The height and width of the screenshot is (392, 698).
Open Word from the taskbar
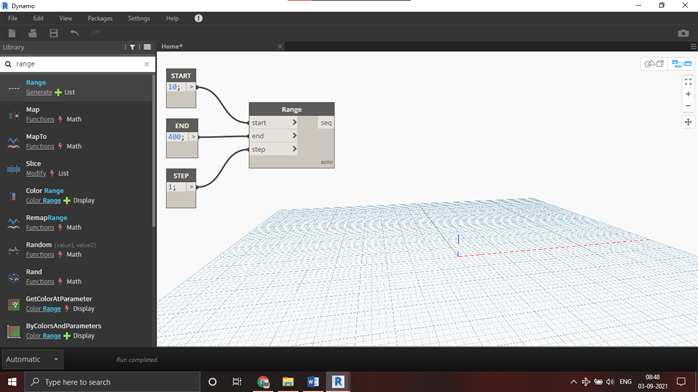click(x=313, y=382)
